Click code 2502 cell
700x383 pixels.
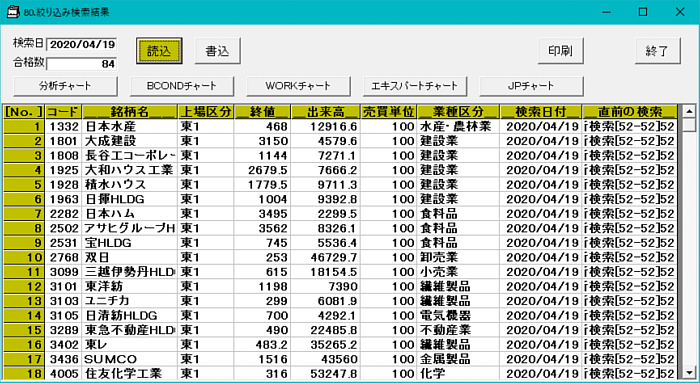point(63,229)
